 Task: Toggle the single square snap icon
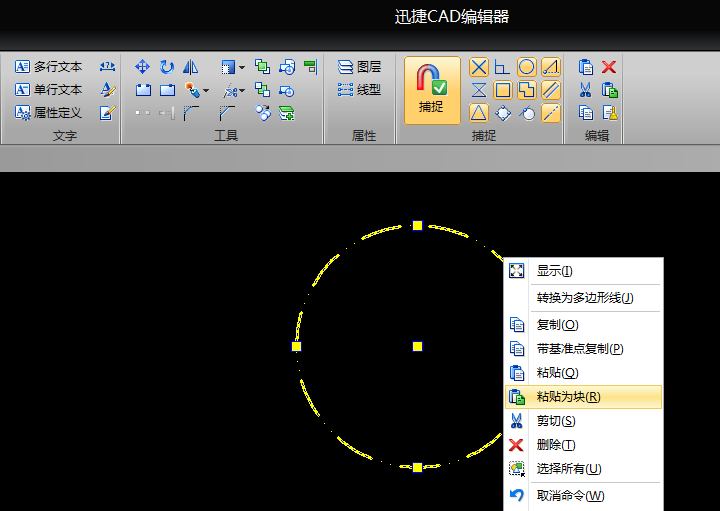click(503, 90)
